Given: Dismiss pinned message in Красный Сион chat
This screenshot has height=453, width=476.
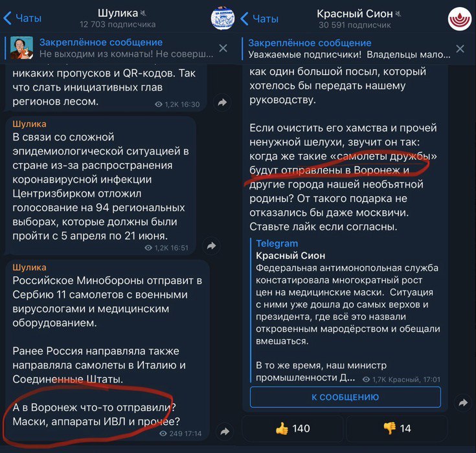Looking at the screenshot, I should [x=460, y=49].
